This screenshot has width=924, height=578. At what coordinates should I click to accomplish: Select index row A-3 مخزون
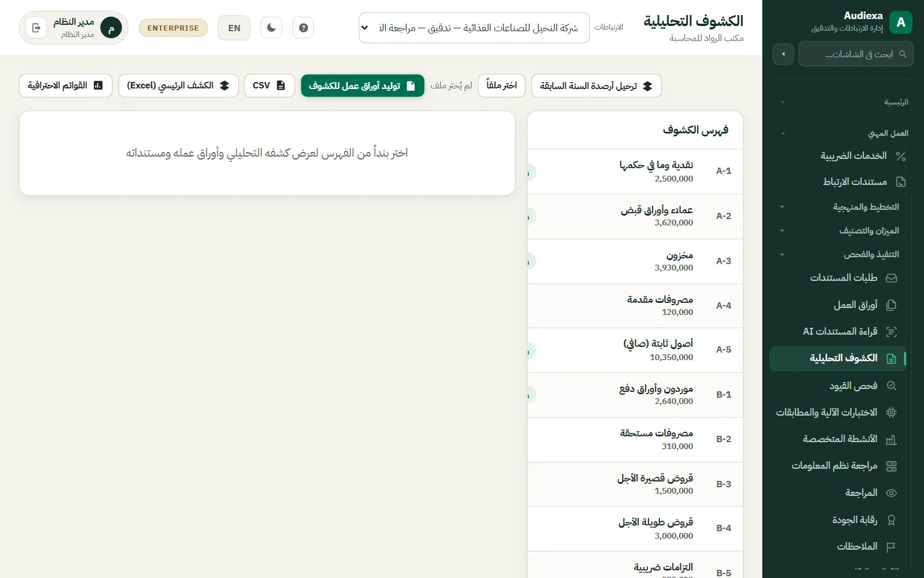click(635, 261)
